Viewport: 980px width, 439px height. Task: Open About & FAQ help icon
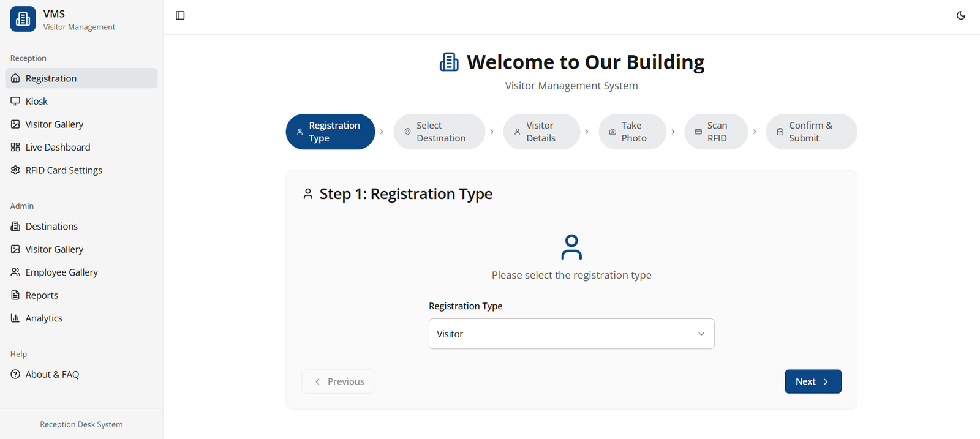pos(15,374)
